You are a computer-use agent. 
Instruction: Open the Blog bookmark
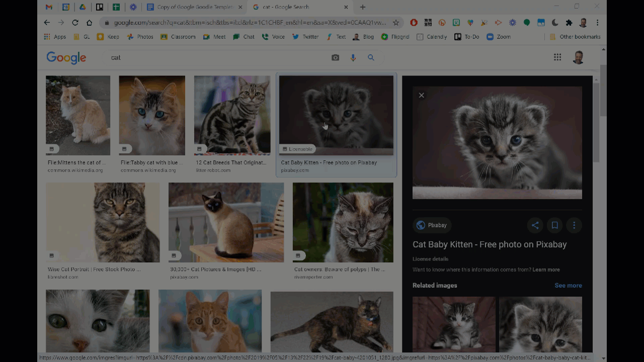[x=363, y=37]
